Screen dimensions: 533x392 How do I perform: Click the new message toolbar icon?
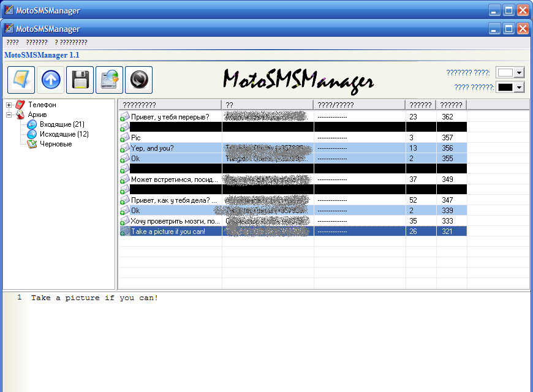pyautogui.click(x=21, y=80)
